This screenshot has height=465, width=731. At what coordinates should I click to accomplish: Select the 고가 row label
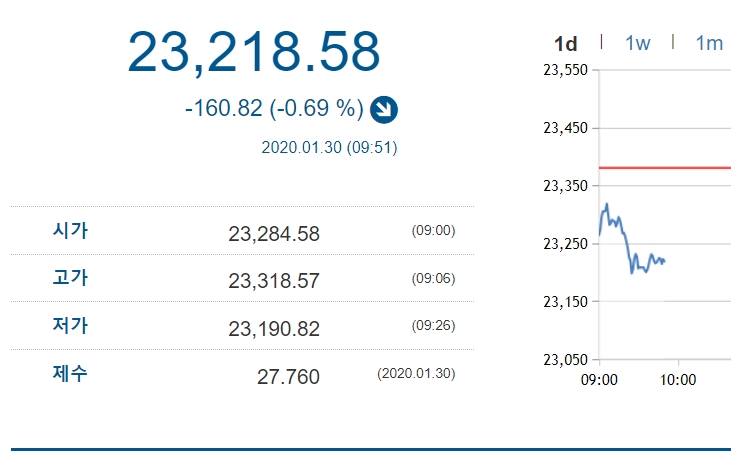coord(70,278)
